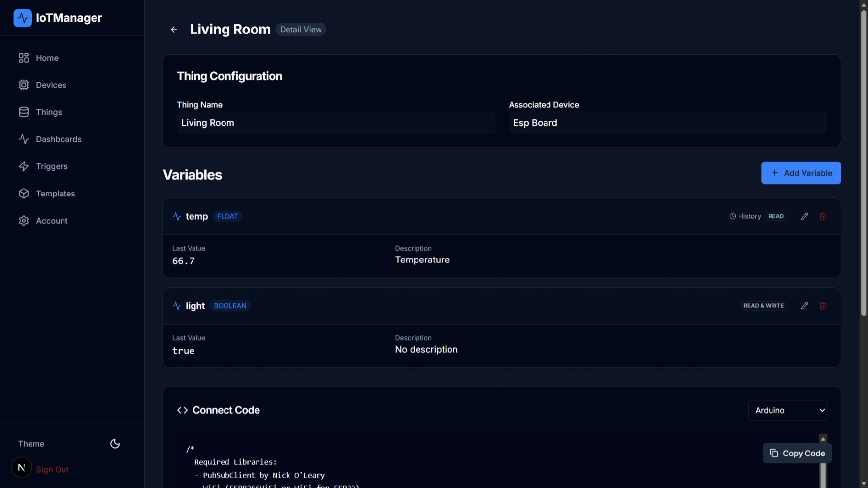Click the Variables heading

[x=193, y=175]
